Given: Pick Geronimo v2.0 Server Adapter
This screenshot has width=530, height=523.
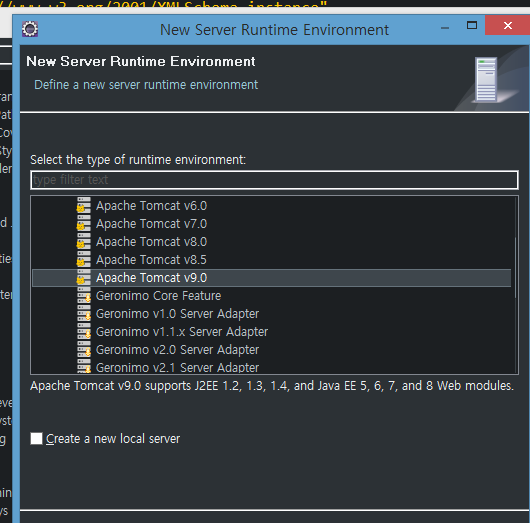Looking at the screenshot, I should 177,350.
